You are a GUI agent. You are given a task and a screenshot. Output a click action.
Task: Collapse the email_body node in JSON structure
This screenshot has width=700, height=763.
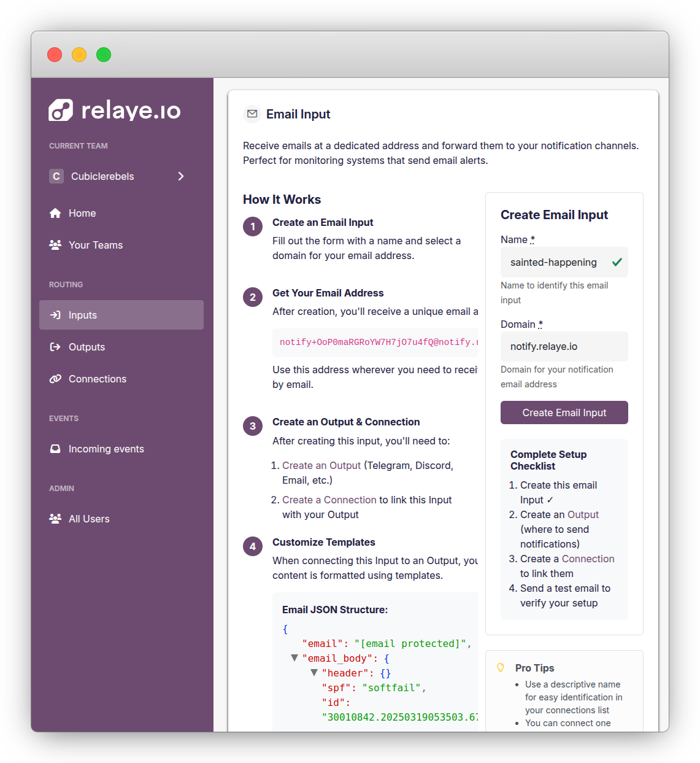(294, 657)
